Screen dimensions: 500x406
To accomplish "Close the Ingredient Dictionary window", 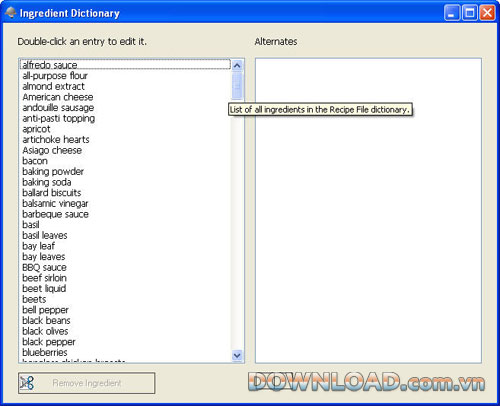I will pyautogui.click(x=487, y=13).
